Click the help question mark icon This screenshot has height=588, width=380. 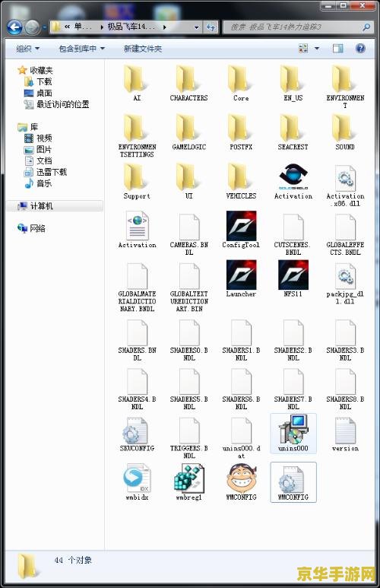tap(360, 49)
